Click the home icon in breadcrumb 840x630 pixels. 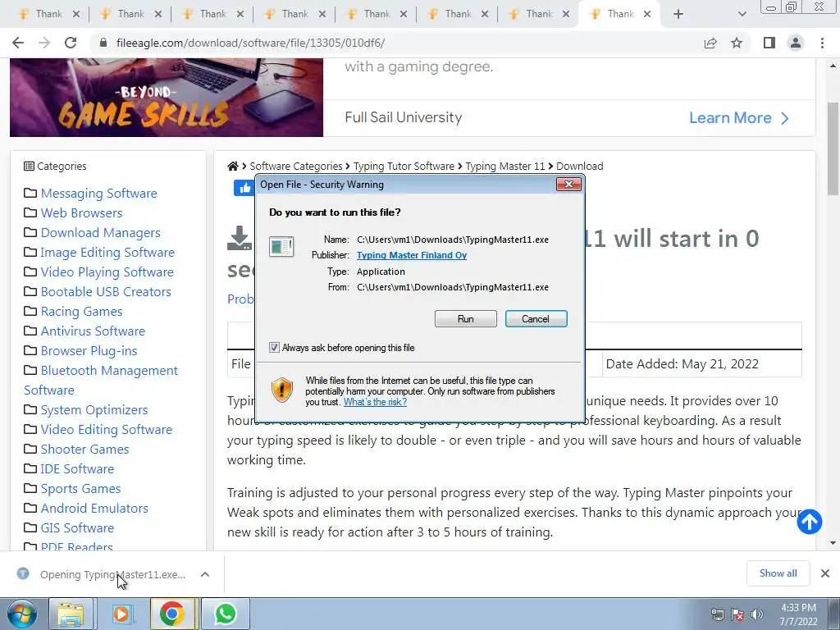pyautogui.click(x=232, y=166)
